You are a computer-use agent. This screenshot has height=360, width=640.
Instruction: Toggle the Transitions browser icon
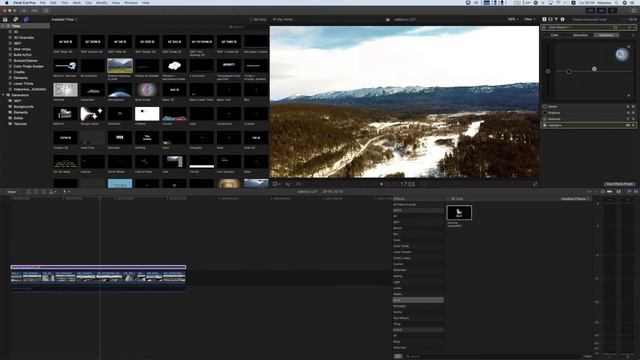(636, 191)
